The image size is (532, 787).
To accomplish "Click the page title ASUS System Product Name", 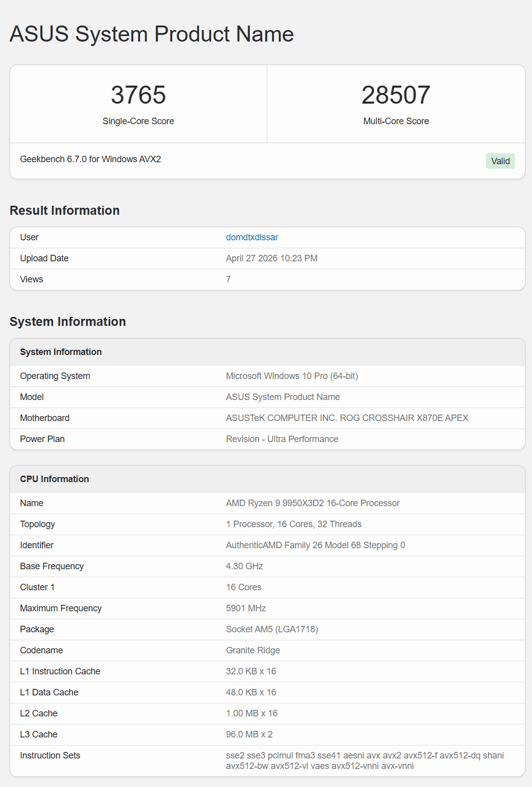I will pos(152,34).
